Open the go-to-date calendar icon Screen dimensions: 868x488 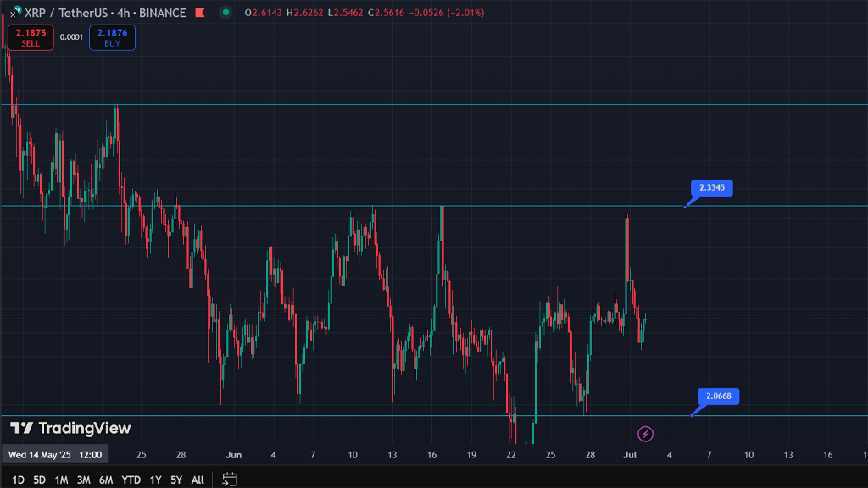[x=229, y=480]
